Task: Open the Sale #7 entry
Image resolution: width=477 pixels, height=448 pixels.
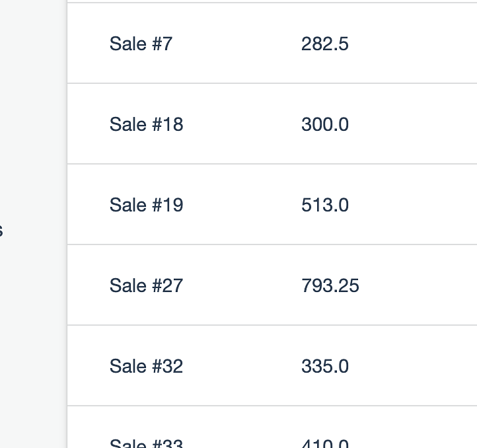Action: (141, 44)
